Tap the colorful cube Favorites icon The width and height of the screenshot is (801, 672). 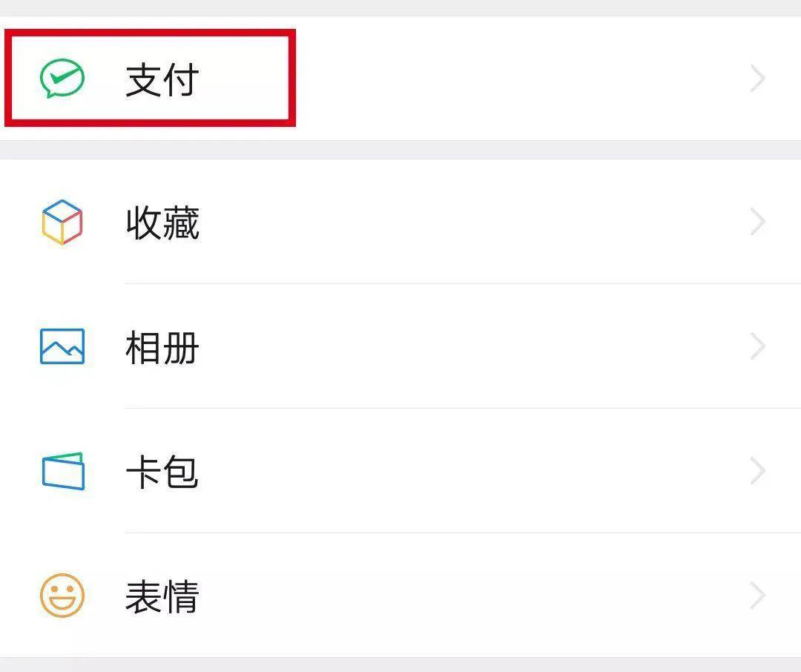click(x=62, y=222)
